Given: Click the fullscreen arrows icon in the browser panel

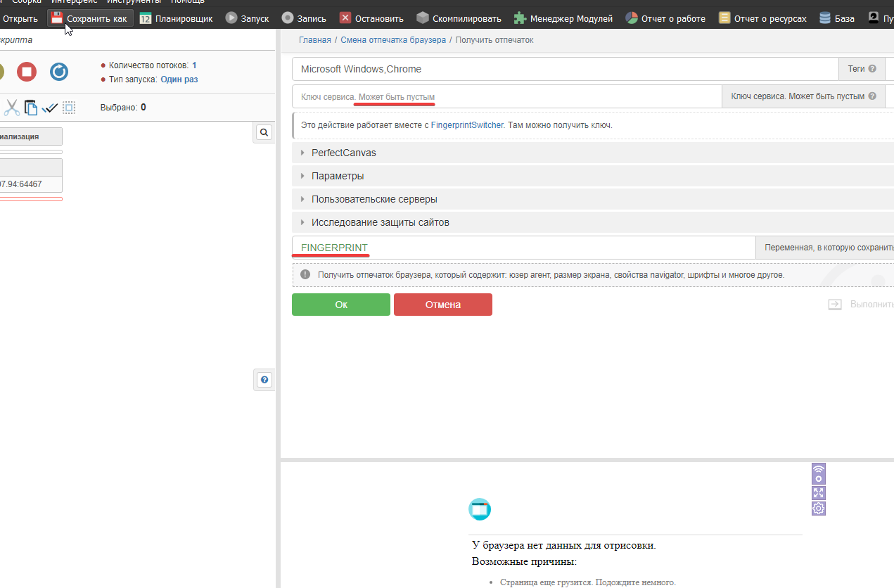Looking at the screenshot, I should [818, 493].
